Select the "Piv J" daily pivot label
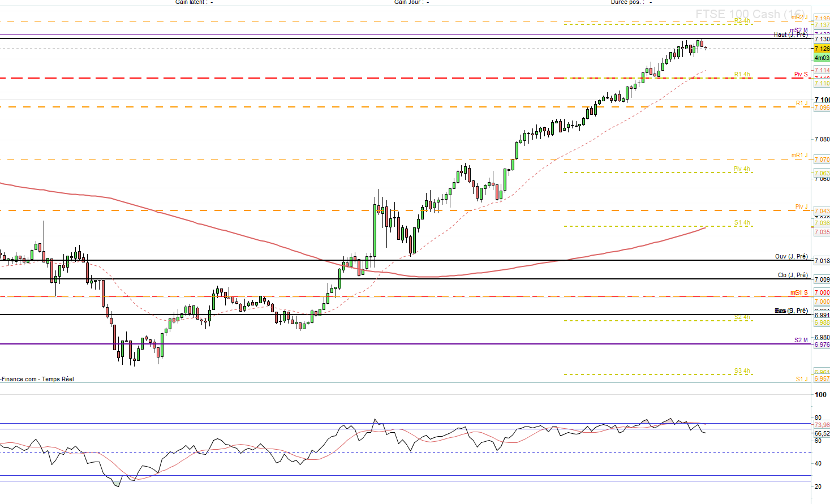The image size is (830, 504). [x=801, y=206]
